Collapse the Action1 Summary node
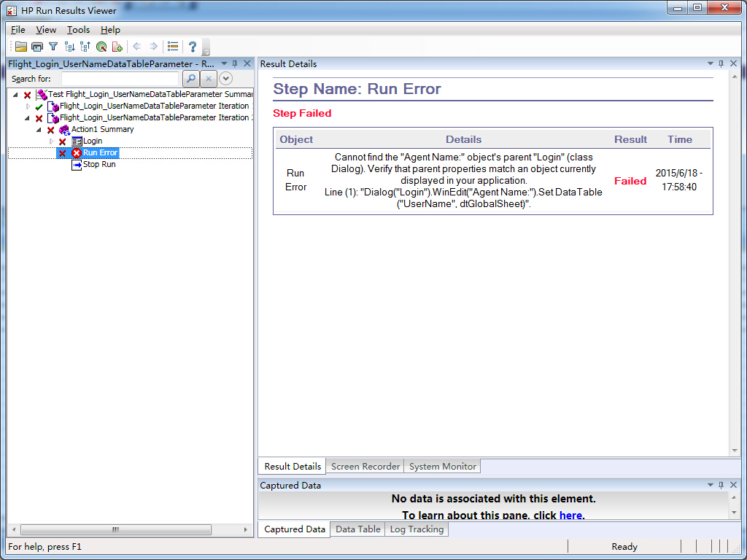747x560 pixels. [x=39, y=130]
